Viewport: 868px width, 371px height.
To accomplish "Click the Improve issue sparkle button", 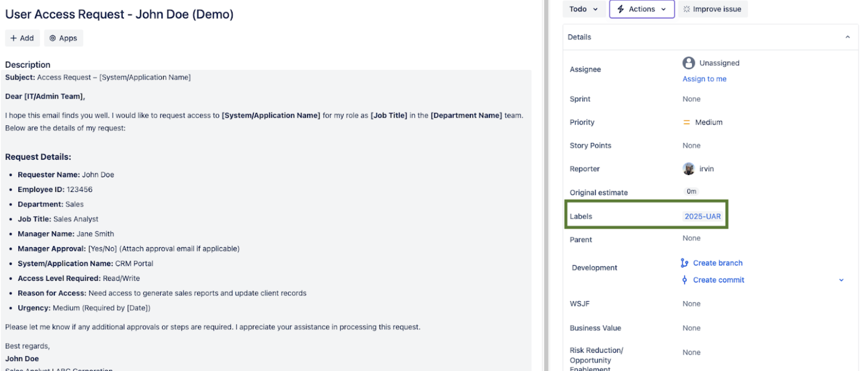I will click(712, 9).
